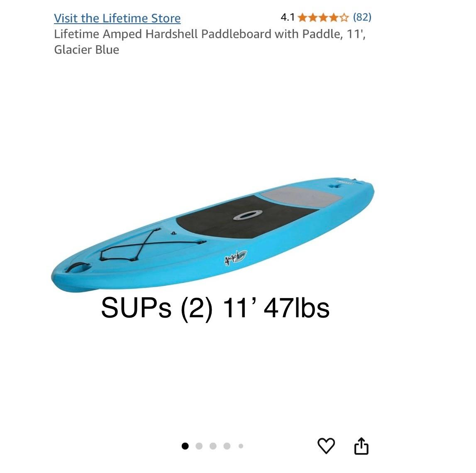
Task: Tap the share icon
Action: pyautogui.click(x=361, y=446)
